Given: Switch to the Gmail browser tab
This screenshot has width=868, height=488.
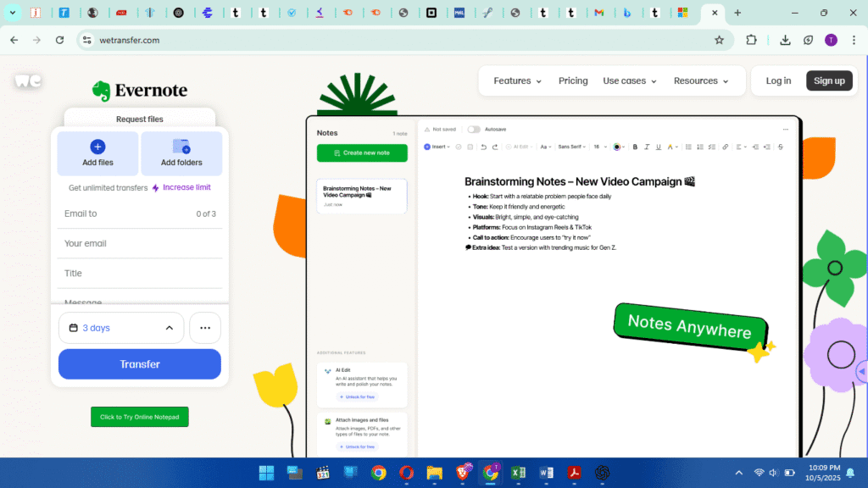Looking at the screenshot, I should pyautogui.click(x=599, y=13).
